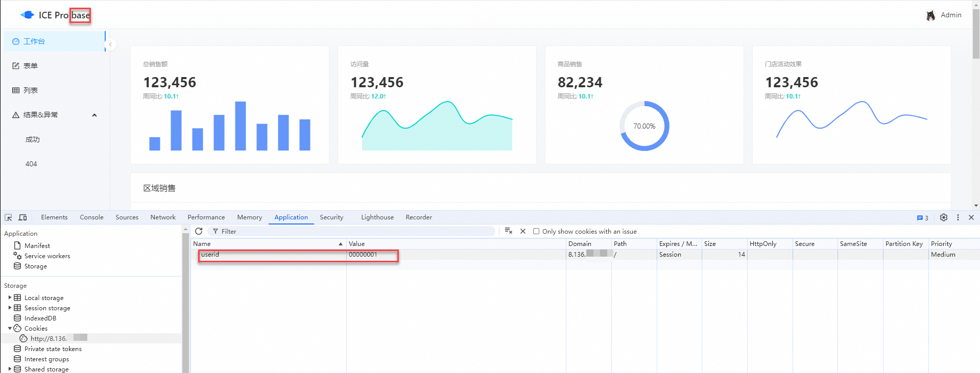Collapse the sidebar with the arrow handle
This screenshot has width=980, height=373.
pyautogui.click(x=110, y=44)
